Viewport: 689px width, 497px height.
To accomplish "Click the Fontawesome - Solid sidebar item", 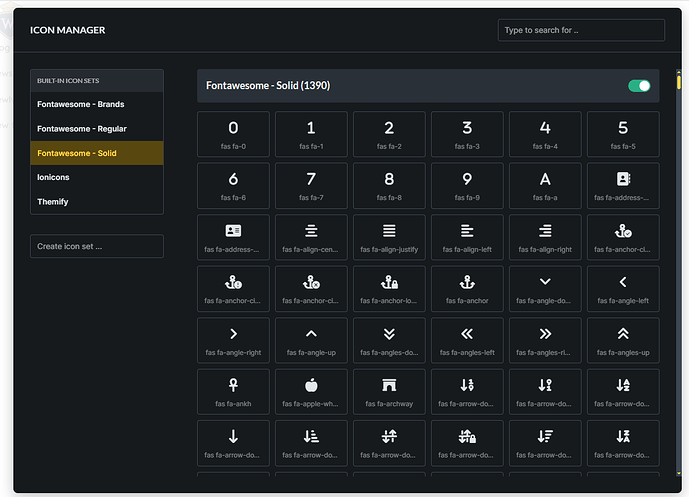I will click(97, 153).
